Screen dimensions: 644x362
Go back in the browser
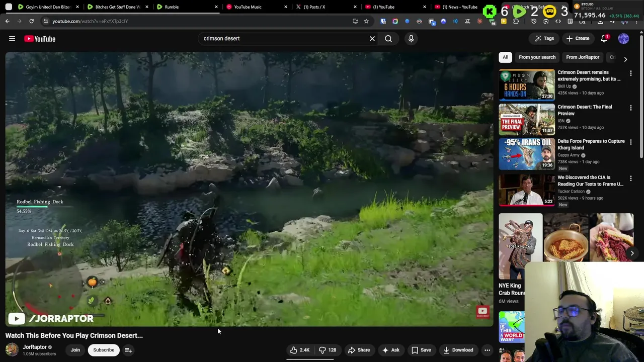point(8,21)
